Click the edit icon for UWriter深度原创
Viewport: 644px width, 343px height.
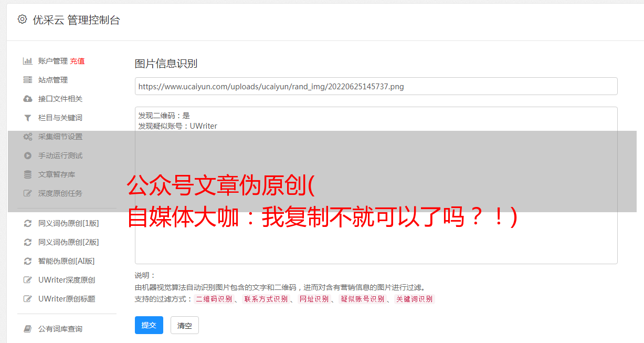coord(28,280)
